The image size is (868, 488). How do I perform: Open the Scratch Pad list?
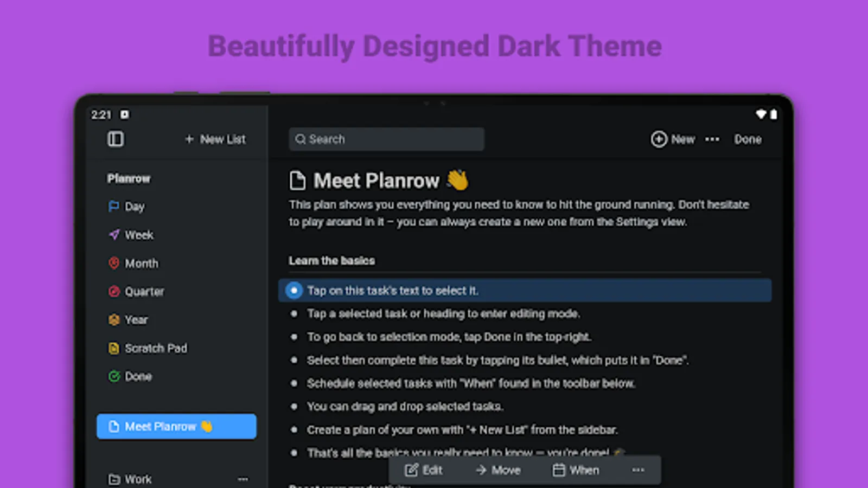coord(156,348)
